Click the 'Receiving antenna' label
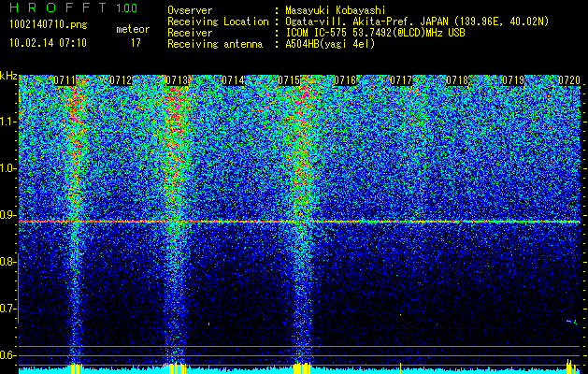588x374 pixels. coord(215,44)
